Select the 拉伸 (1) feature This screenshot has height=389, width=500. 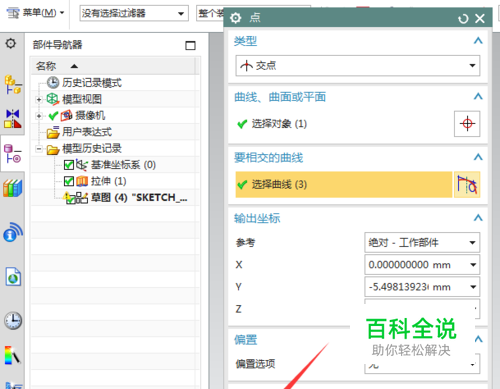(x=109, y=181)
